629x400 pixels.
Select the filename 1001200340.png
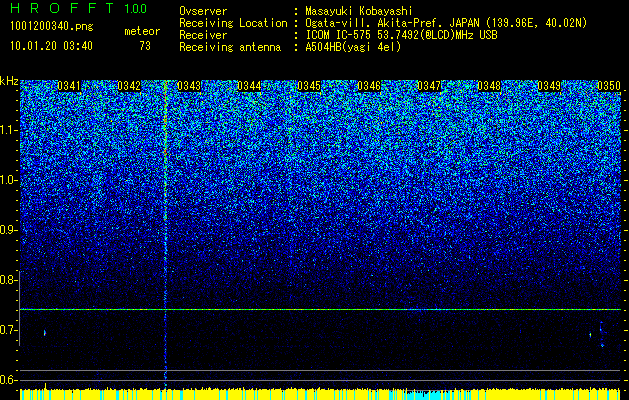point(52,27)
